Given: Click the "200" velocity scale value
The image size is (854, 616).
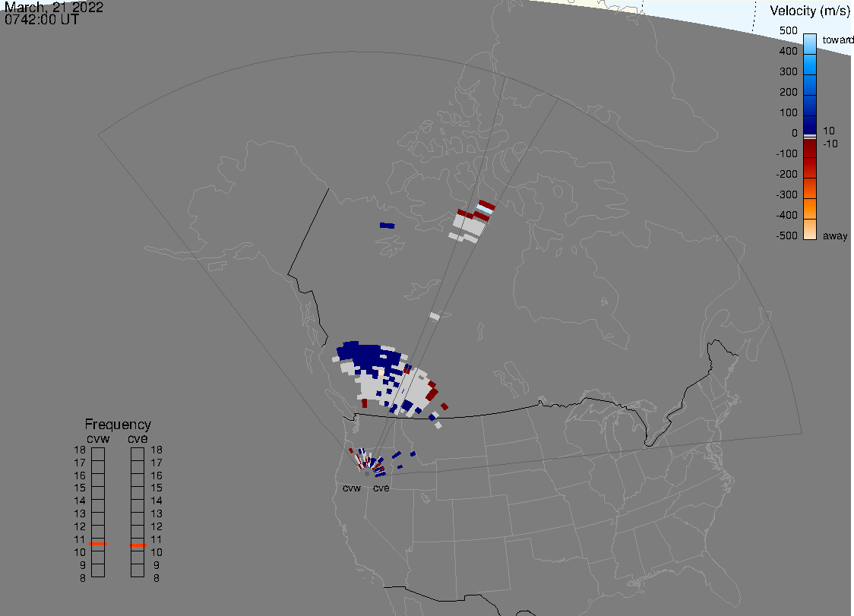Looking at the screenshot, I should (788, 92).
